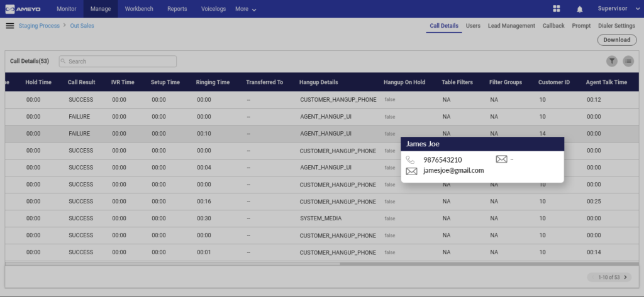This screenshot has width=644, height=297.
Task: Open the Workbench menu
Action: click(x=138, y=9)
